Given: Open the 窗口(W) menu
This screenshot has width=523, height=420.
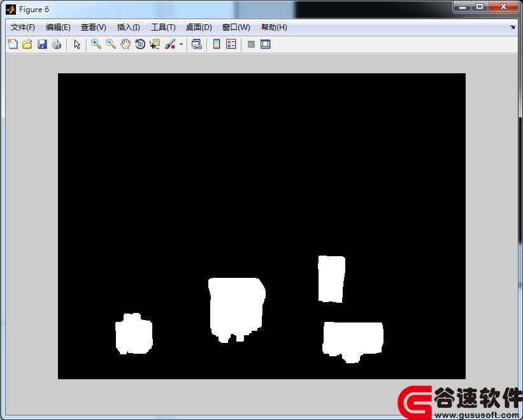Looking at the screenshot, I should click(236, 27).
